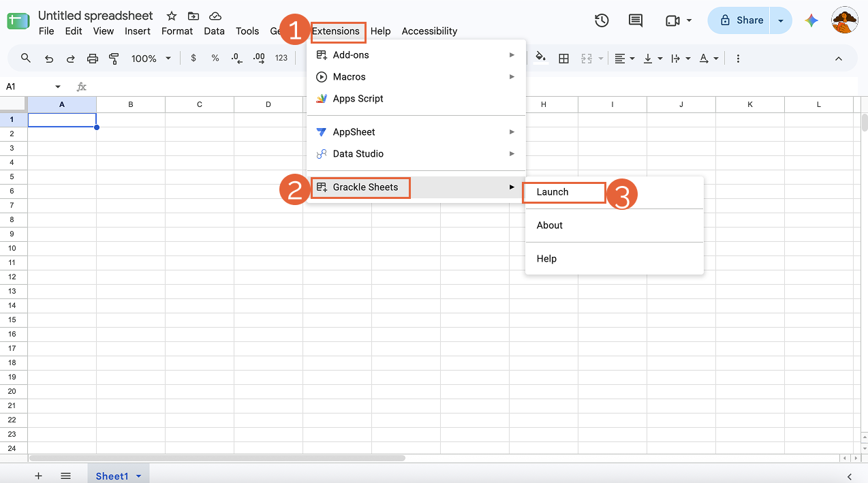Open the Tools menu
Image resolution: width=868 pixels, height=483 pixels.
247,31
